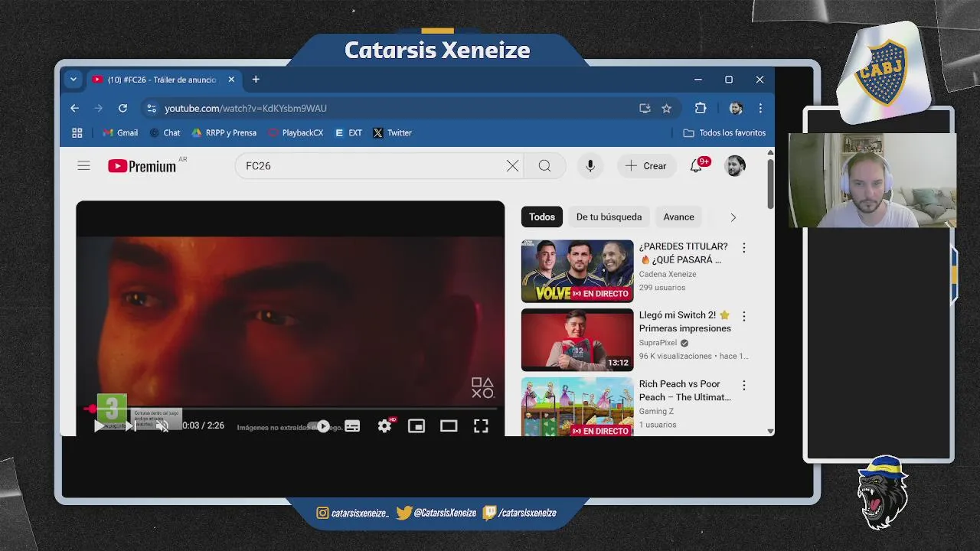Play the video
The height and width of the screenshot is (551, 980).
[100, 426]
